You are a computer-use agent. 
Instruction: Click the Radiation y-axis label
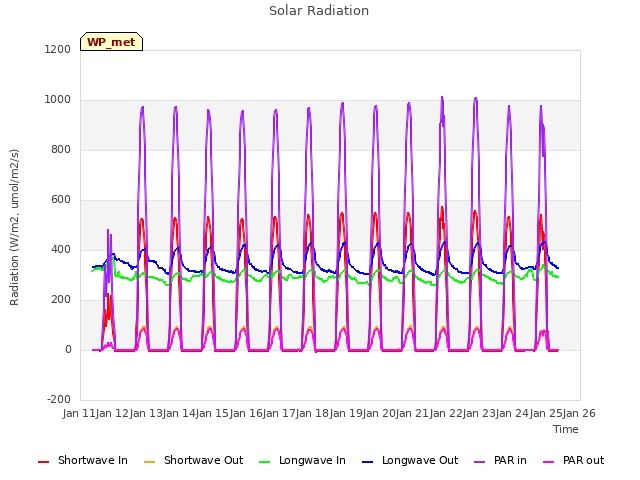point(14,227)
